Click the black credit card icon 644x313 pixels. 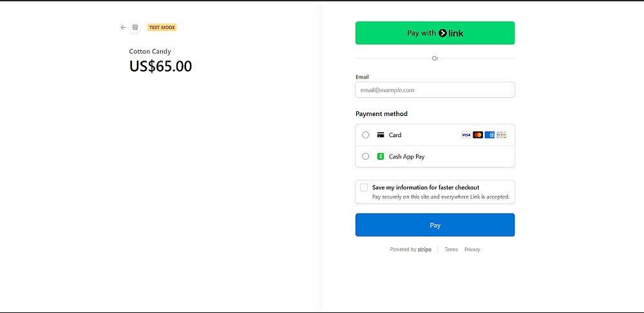(381, 135)
